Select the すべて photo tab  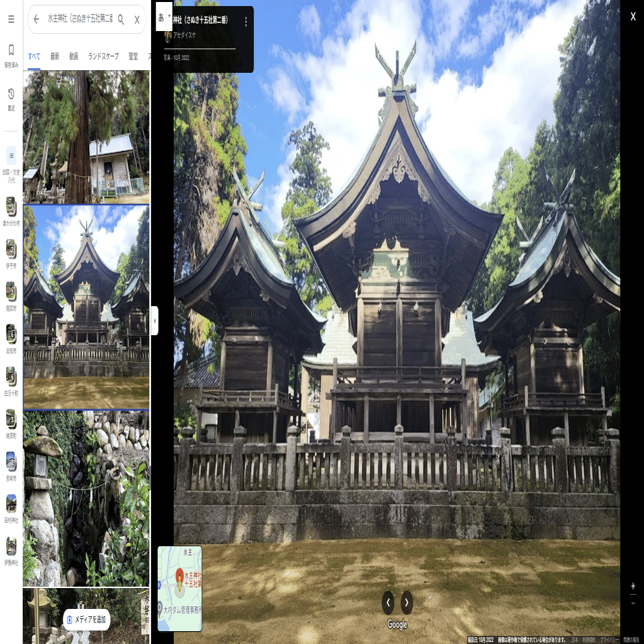[x=34, y=56]
